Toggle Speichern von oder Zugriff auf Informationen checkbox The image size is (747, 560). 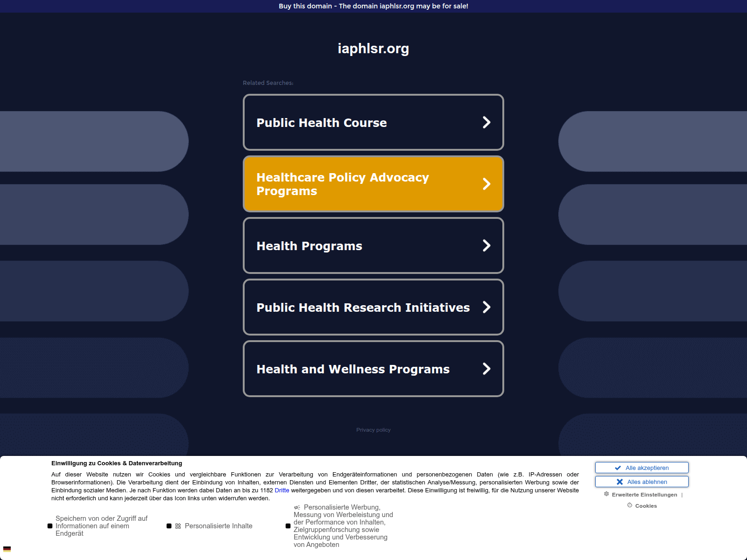click(50, 526)
